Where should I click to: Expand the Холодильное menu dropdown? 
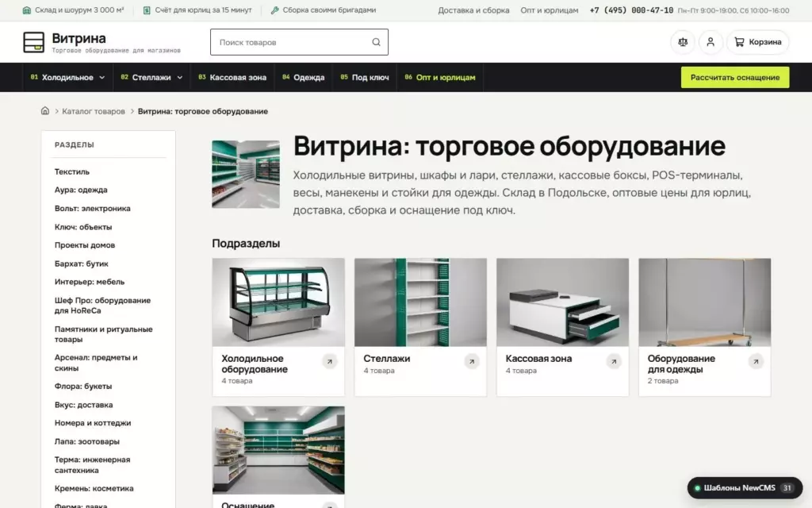(x=68, y=77)
